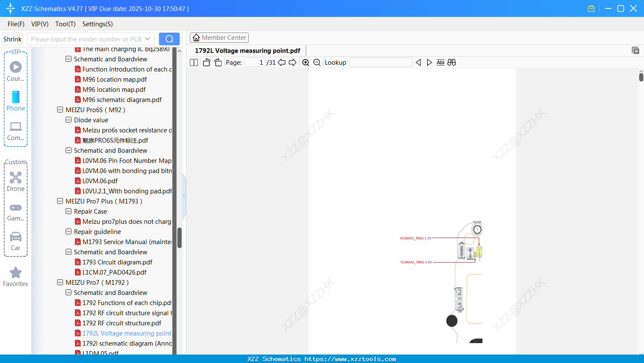The height and width of the screenshot is (363, 644).
Task: Collapse the Repair Case folder
Action: 69,212
